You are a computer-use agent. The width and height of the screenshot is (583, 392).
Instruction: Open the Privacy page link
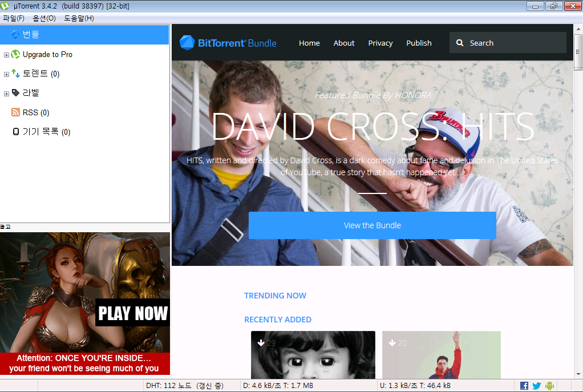coord(380,43)
